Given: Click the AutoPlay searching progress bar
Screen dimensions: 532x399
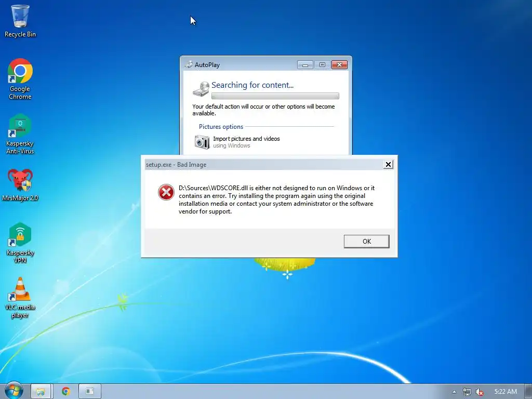Looking at the screenshot, I should (275, 96).
